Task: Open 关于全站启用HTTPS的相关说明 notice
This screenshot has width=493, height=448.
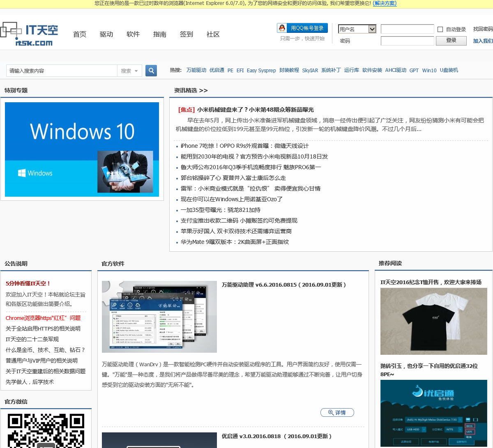Action: 43,329
